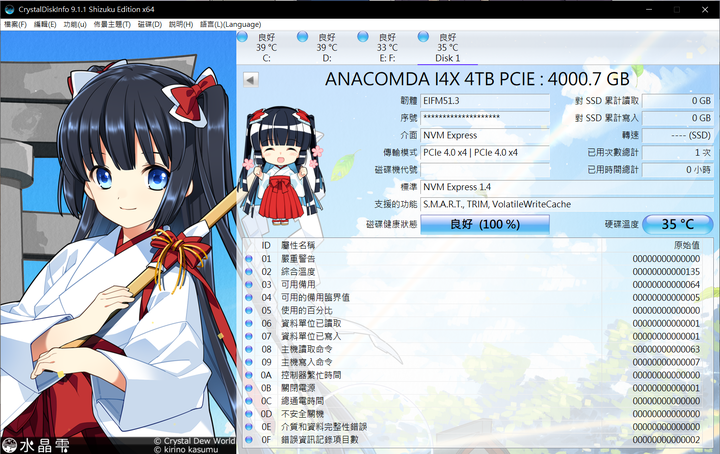Click the 原始值 column header
This screenshot has height=454, width=720.
687,245
